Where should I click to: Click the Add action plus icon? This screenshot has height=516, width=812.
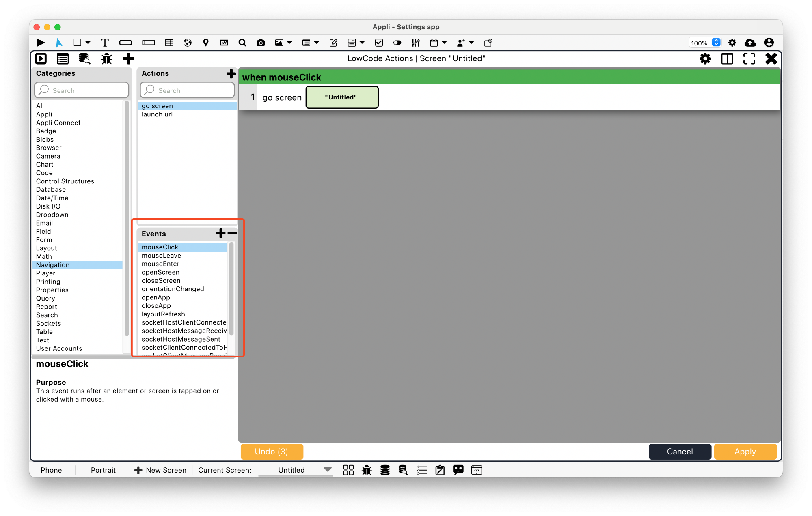click(230, 73)
